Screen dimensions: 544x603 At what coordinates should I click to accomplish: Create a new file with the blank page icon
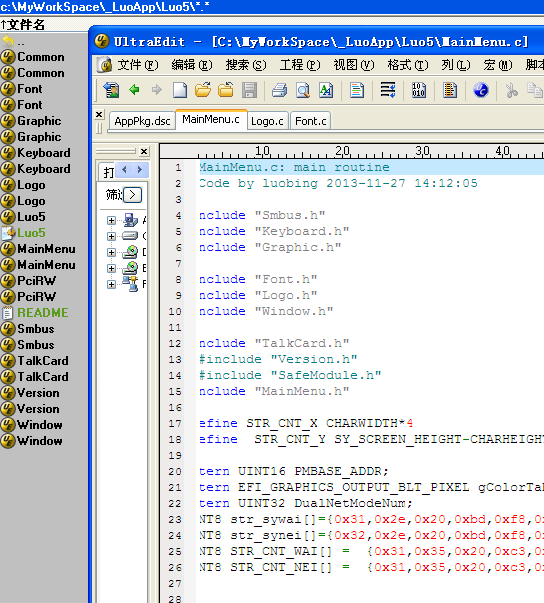click(x=180, y=90)
